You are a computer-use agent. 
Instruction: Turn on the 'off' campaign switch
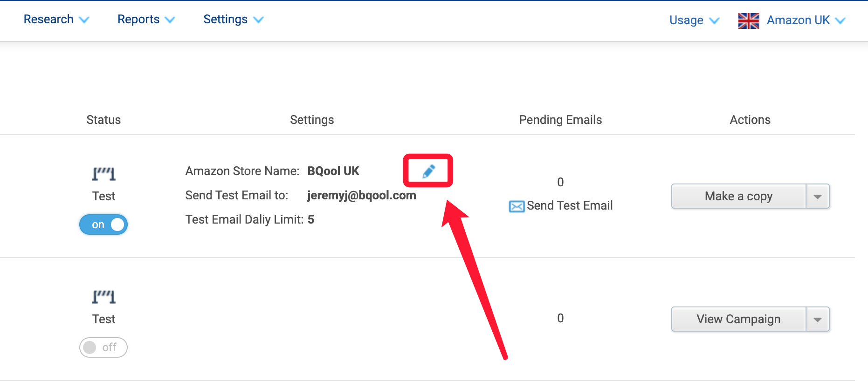pos(103,347)
